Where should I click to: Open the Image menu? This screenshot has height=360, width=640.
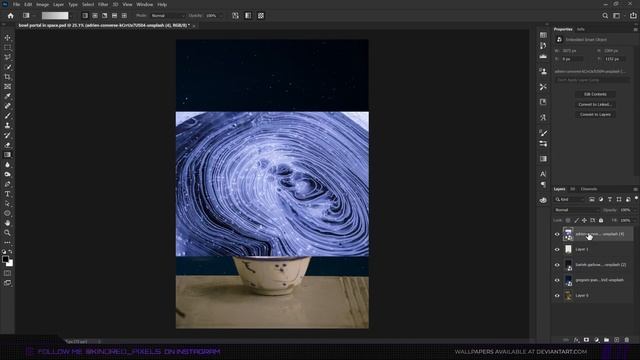[42, 4]
